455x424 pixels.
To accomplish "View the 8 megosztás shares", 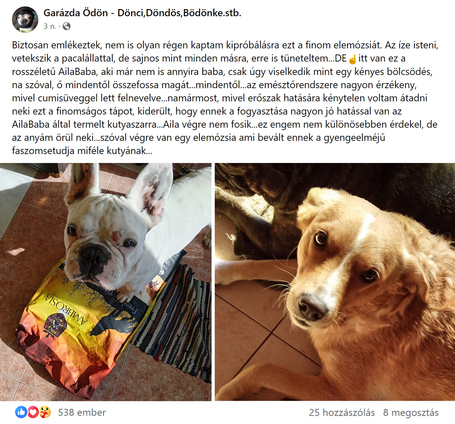I will coord(411,413).
